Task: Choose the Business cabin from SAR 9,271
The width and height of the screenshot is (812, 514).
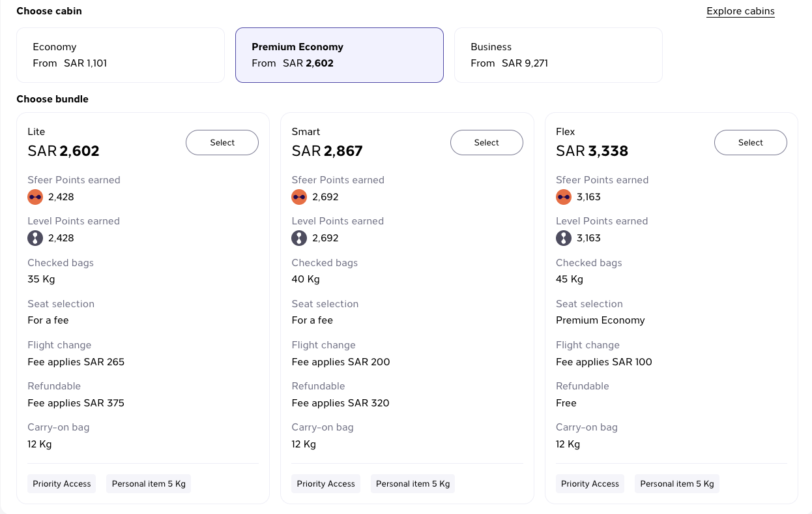Action: pos(558,55)
